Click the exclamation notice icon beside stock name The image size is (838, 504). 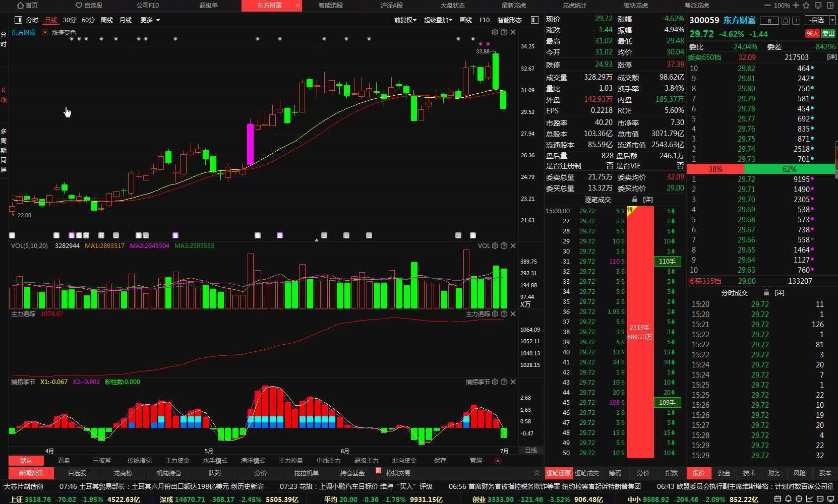[796, 21]
